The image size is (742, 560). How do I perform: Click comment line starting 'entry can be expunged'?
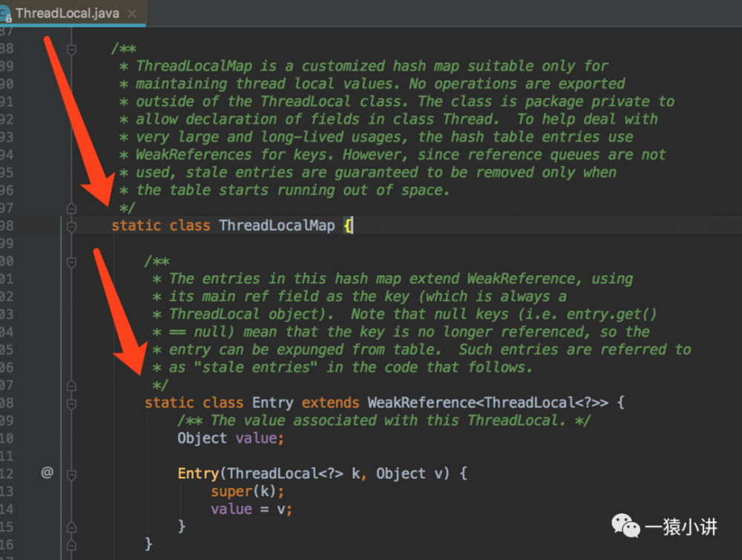pos(430,350)
